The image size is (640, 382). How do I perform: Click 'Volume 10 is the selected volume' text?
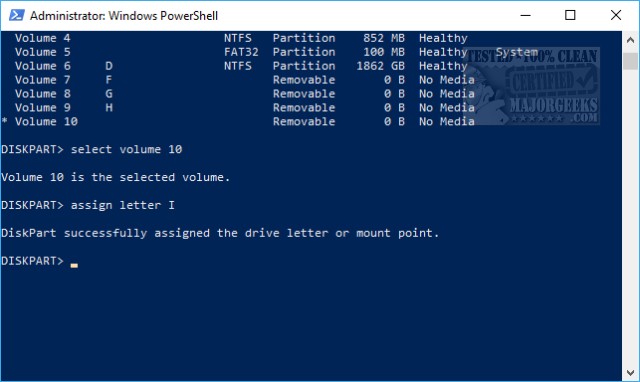coord(116,177)
